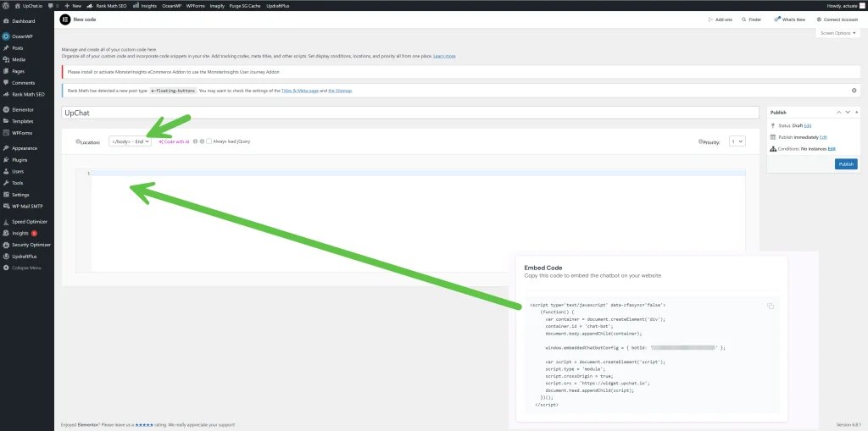Move Publish box down arrow
This screenshot has height=431, width=868.
pyautogui.click(x=848, y=113)
